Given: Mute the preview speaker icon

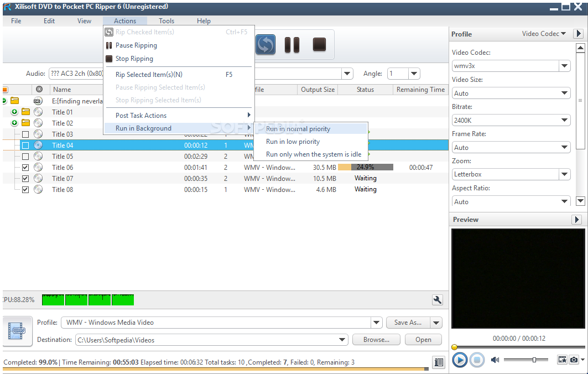Looking at the screenshot, I should coord(495,360).
